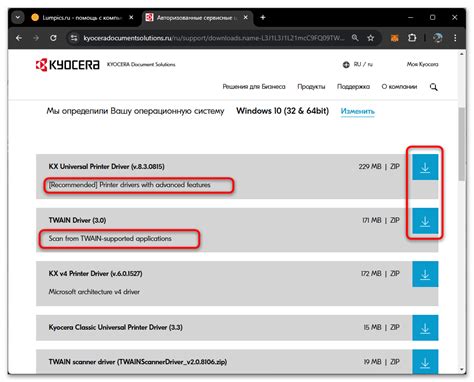Go forward in browser history
Image resolution: width=474 pixels, height=382 pixels.
pos(36,38)
